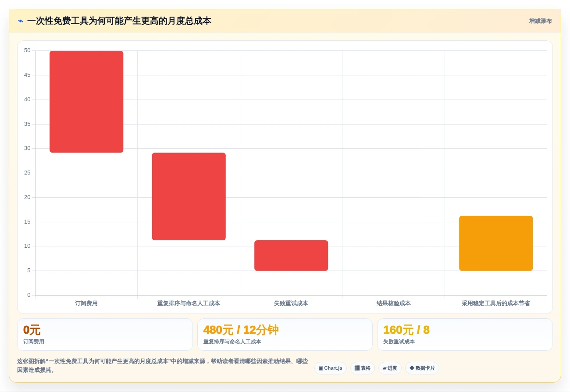570x392 pixels.
Task: Open the 160元 / 8 data card
Action: click(465, 335)
